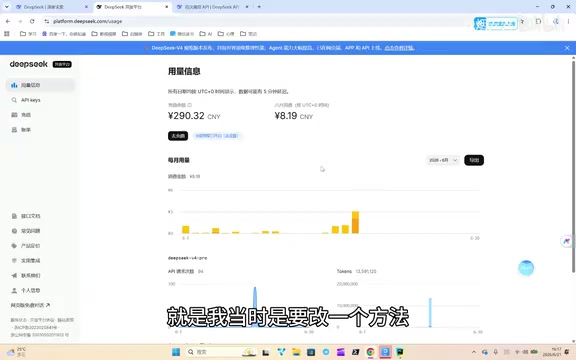Go forward in browser history

20,21
